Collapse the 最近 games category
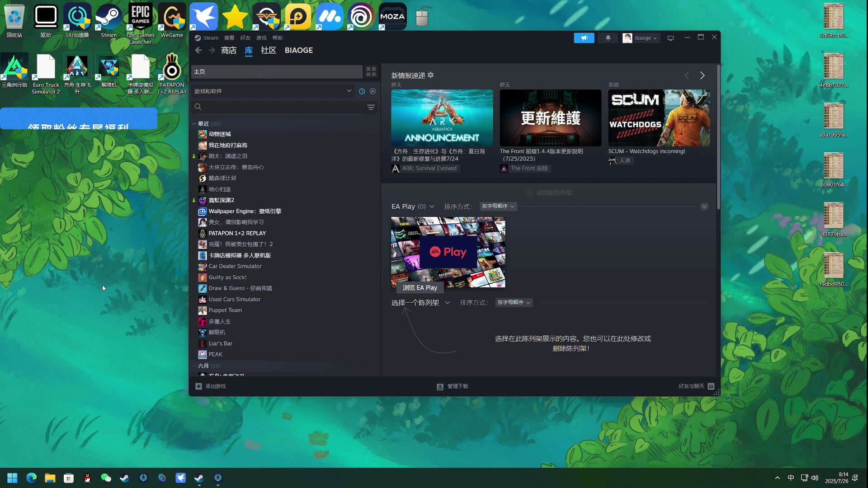868x488 pixels. tap(194, 124)
